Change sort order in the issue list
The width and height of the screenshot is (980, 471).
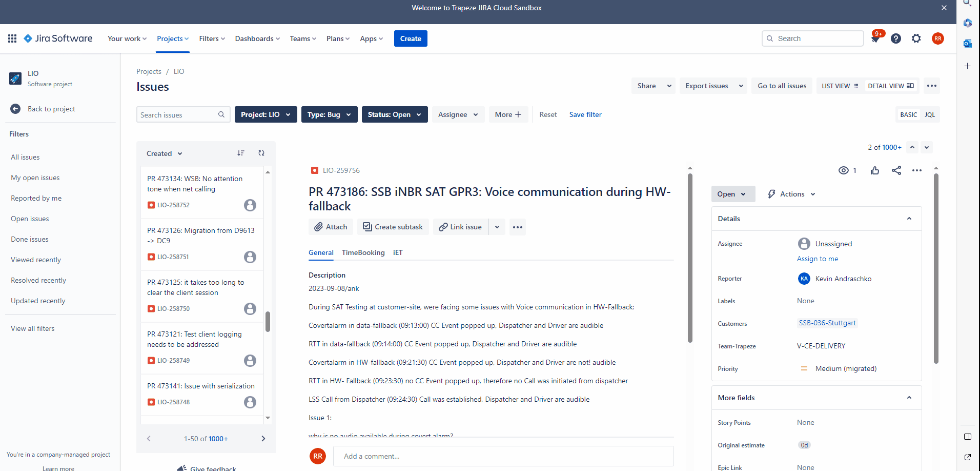tap(241, 153)
